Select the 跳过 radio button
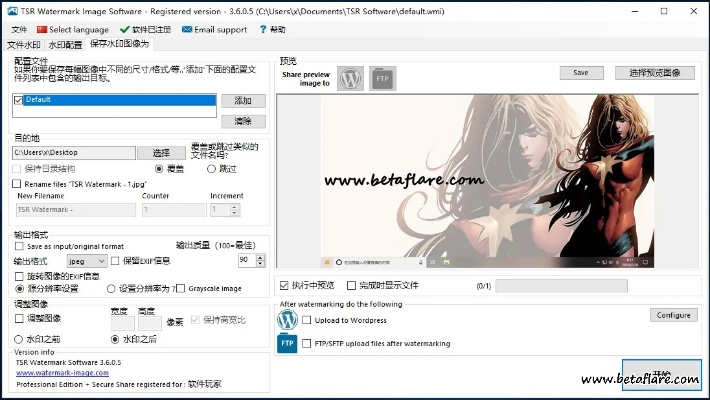The image size is (710, 400). tap(212, 169)
